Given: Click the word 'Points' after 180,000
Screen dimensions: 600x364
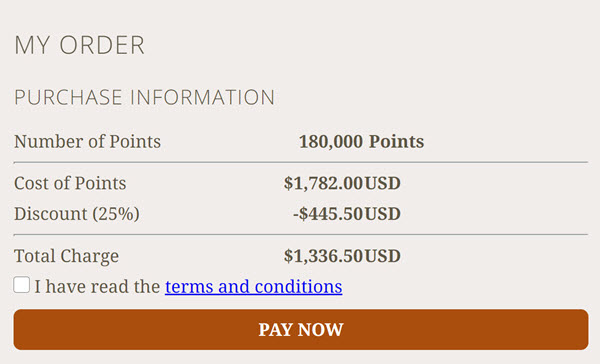Looking at the screenshot, I should point(396,142).
